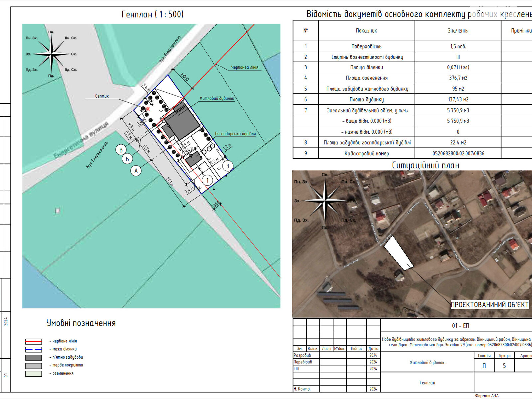Click the 'Генплан ( 1 : 500)' title
The height and width of the screenshot is (399, 532).
click(153, 14)
